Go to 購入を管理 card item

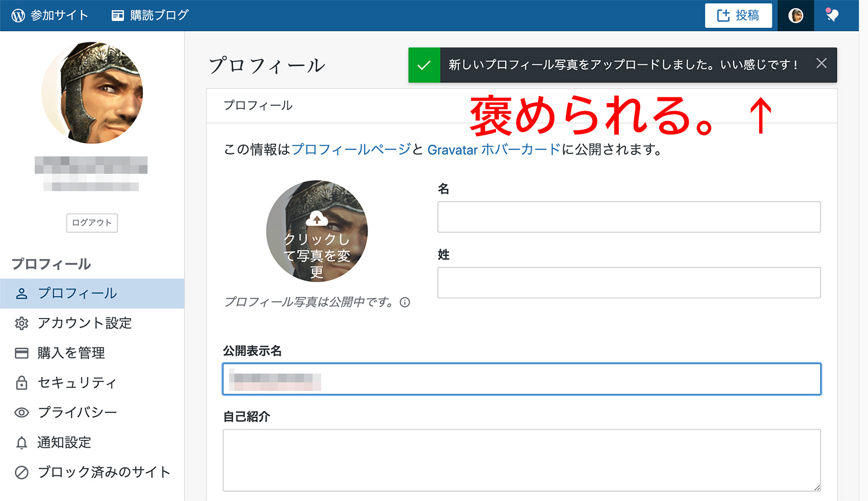tap(71, 353)
